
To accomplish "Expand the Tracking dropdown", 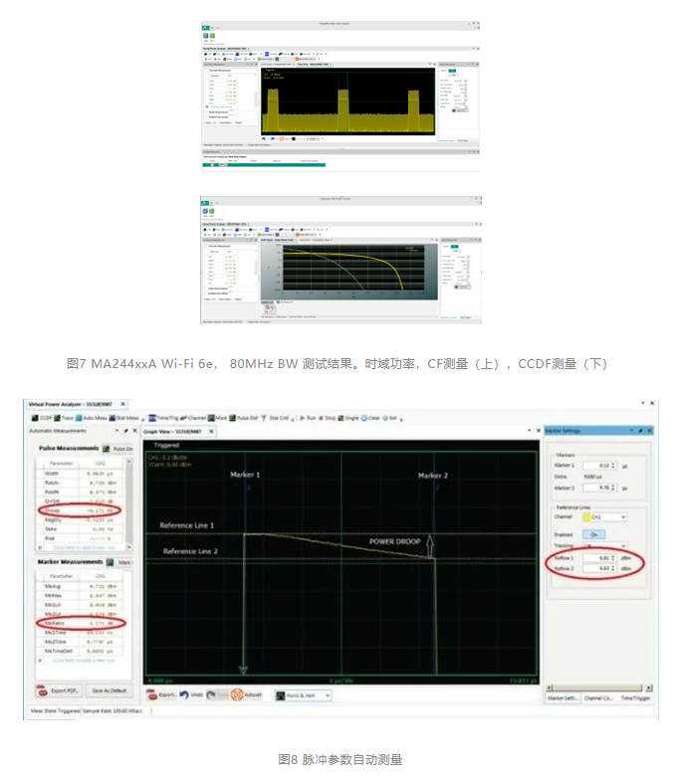I will 609,546.
